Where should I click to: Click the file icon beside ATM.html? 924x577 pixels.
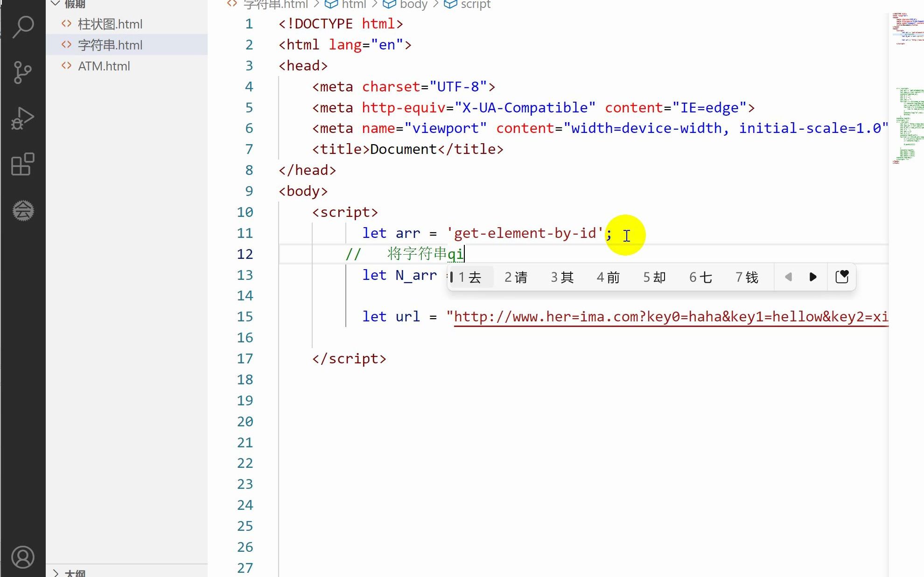66,65
